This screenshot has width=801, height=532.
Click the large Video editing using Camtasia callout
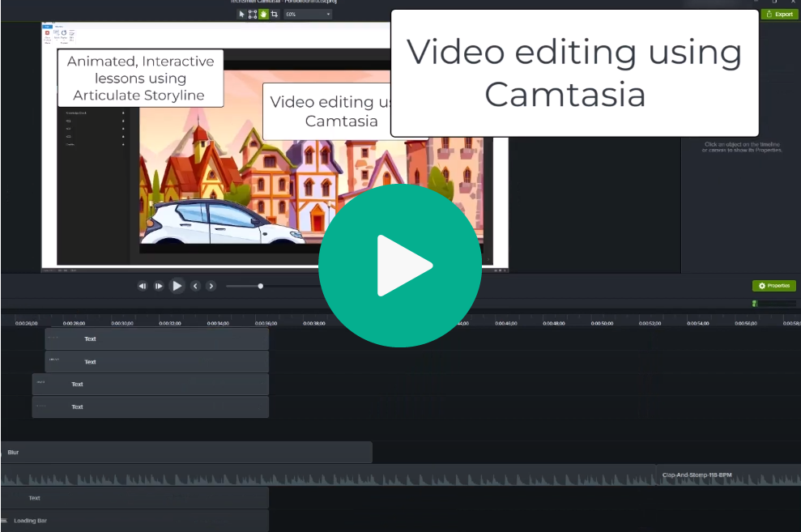pyautogui.click(x=575, y=73)
